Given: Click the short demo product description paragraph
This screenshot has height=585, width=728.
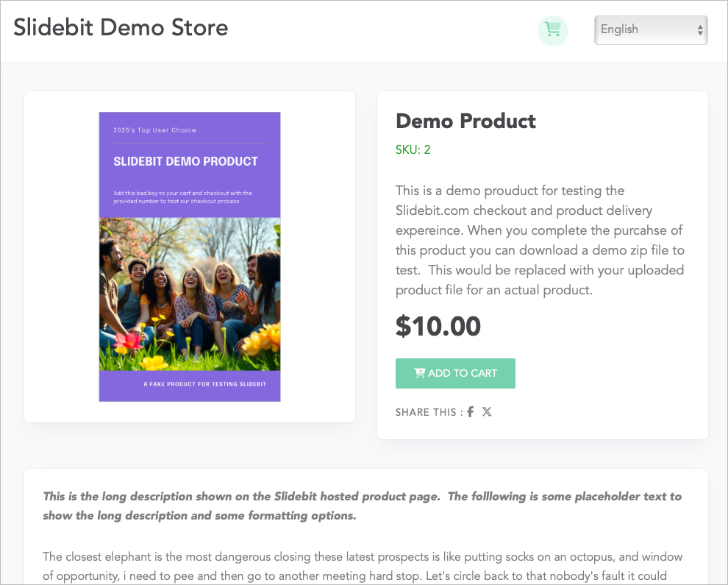Looking at the screenshot, I should pos(540,241).
